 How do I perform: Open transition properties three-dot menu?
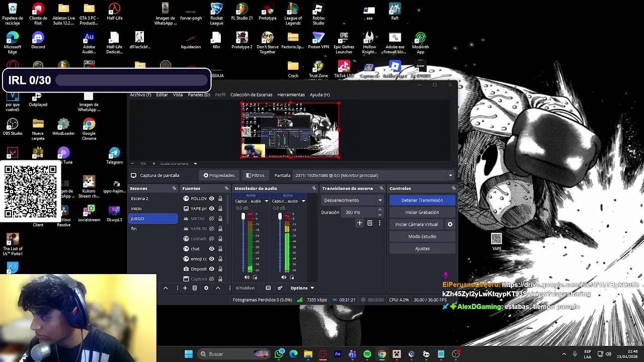(x=379, y=223)
